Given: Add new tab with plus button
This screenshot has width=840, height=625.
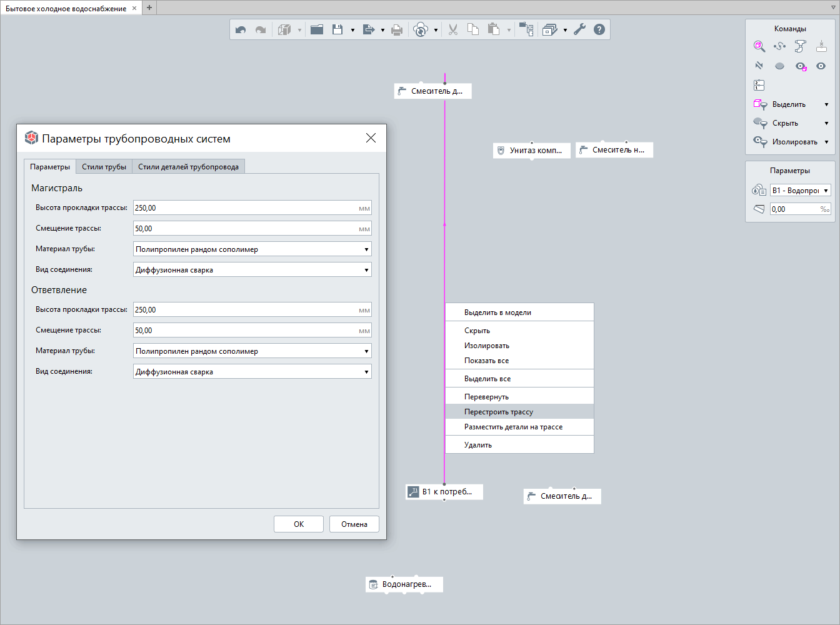Looking at the screenshot, I should [149, 7].
